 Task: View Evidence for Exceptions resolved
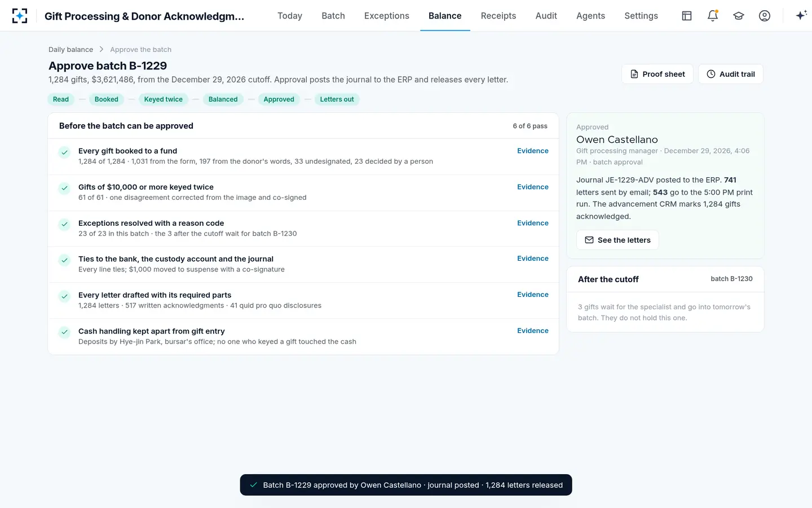pos(533,223)
